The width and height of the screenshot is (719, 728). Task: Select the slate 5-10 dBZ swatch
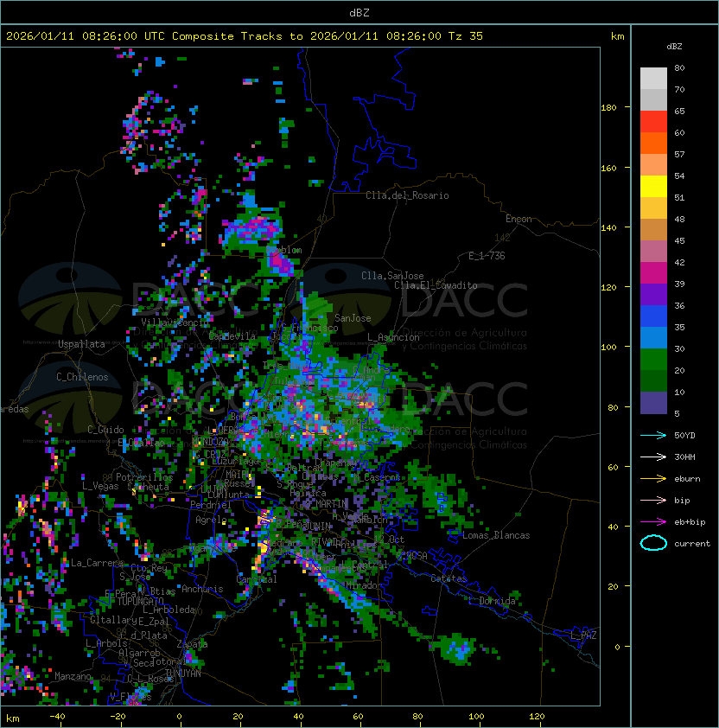[653, 403]
